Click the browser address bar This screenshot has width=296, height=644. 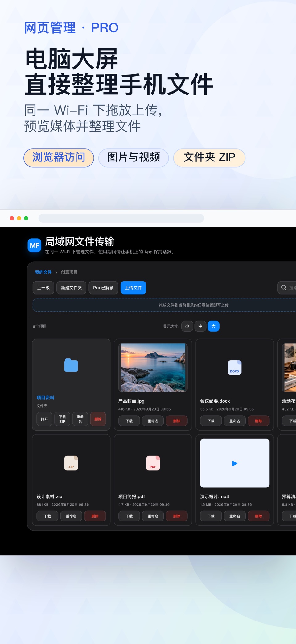click(121, 218)
